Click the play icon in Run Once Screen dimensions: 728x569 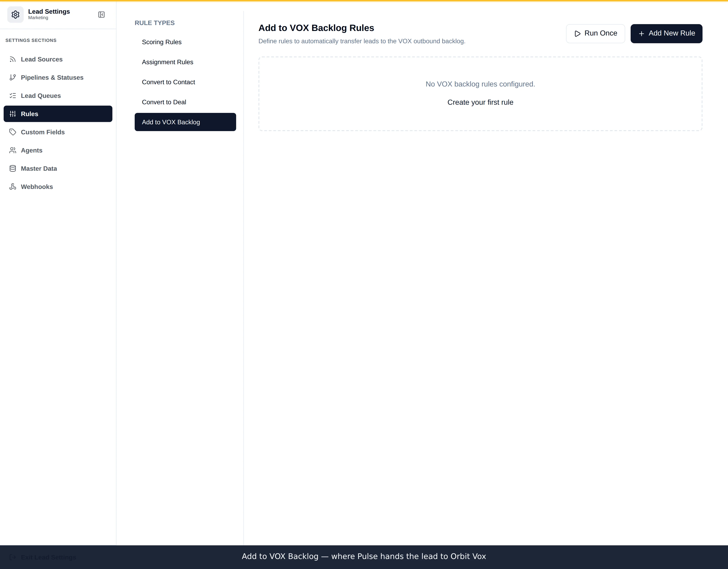coord(578,34)
